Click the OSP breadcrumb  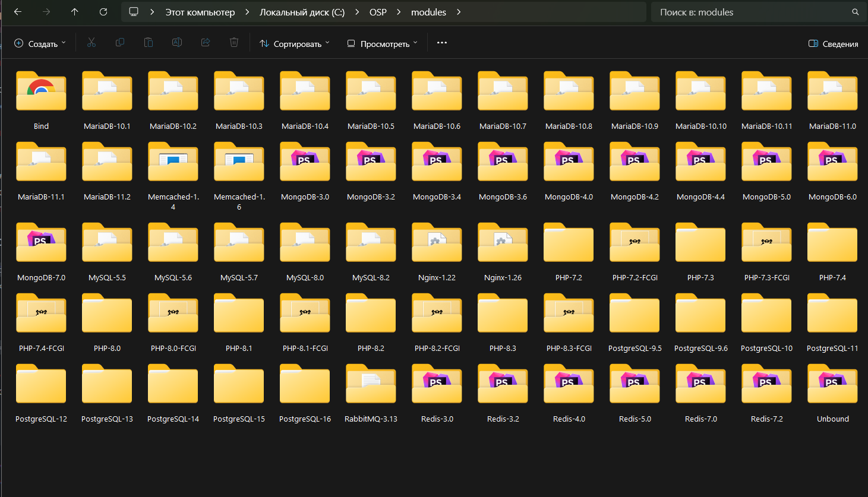[x=378, y=12]
